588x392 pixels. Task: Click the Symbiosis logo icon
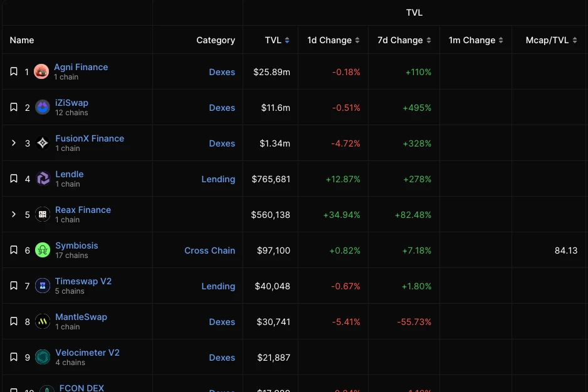coord(43,250)
